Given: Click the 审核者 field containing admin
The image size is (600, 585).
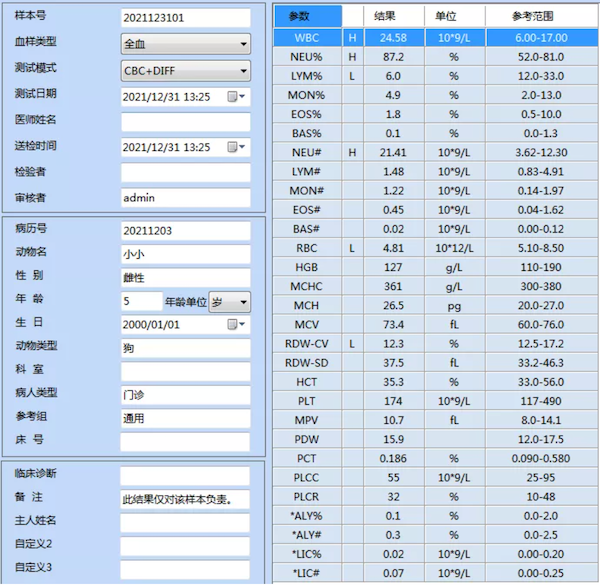Looking at the screenshot, I should [x=186, y=197].
